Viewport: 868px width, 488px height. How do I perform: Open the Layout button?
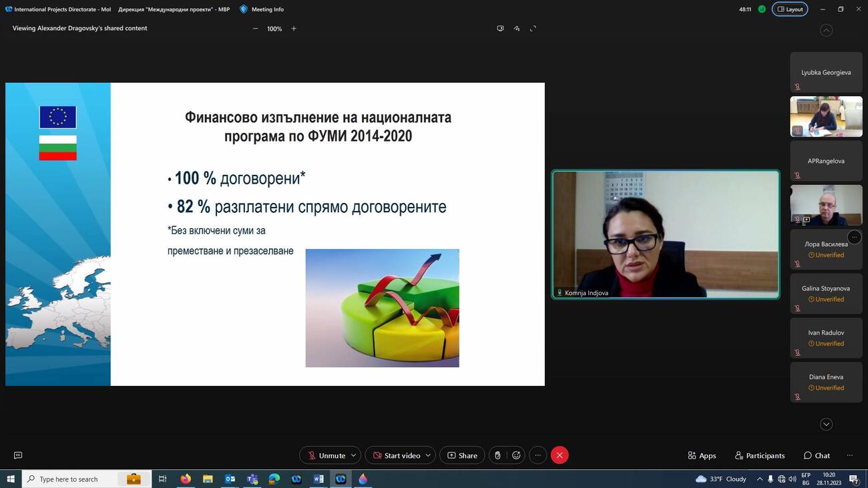(790, 9)
